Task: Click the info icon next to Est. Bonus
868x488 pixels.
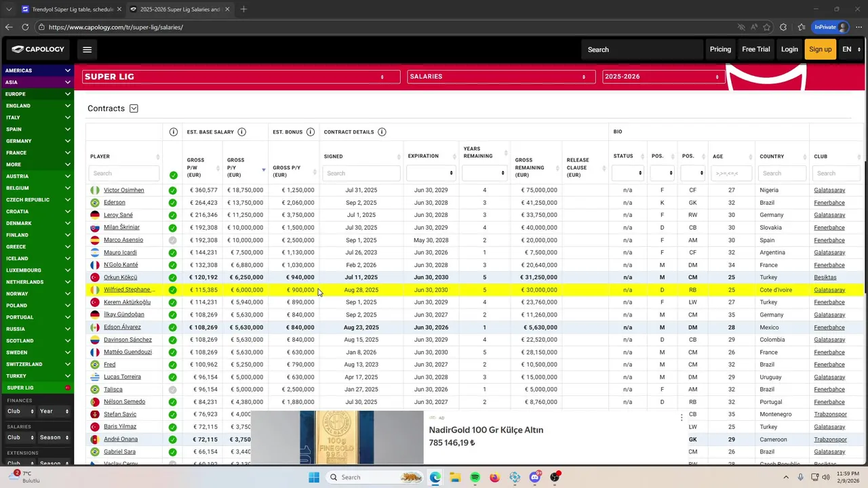Action: click(x=310, y=132)
